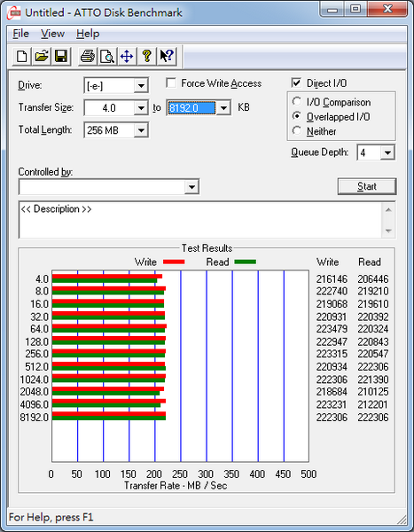Click the Write value 223479

pos(332,329)
